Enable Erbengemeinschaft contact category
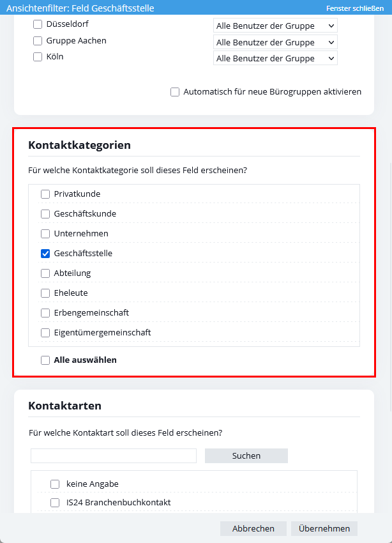Screen dimensions: 392x543 [45, 313]
